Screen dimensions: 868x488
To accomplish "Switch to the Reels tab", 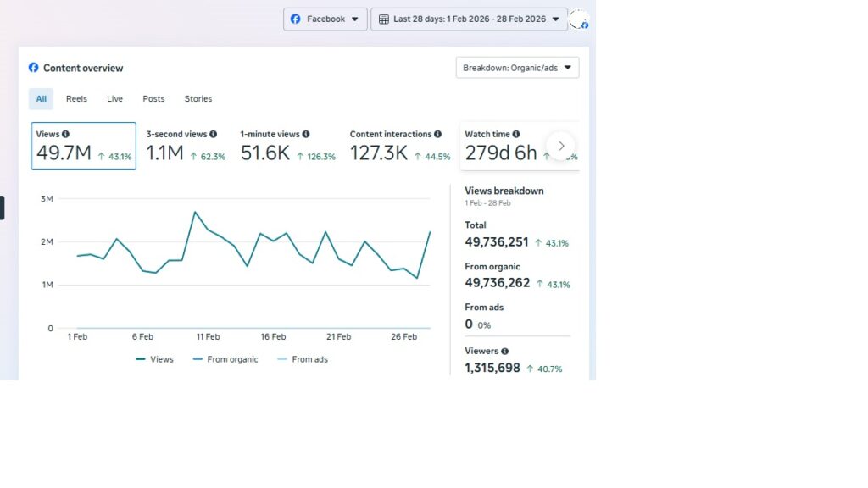I will pos(76,99).
